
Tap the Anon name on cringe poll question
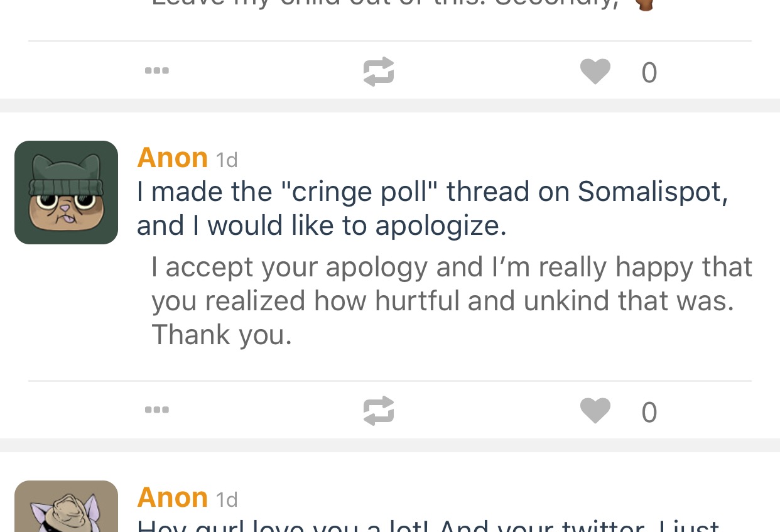tap(172, 157)
